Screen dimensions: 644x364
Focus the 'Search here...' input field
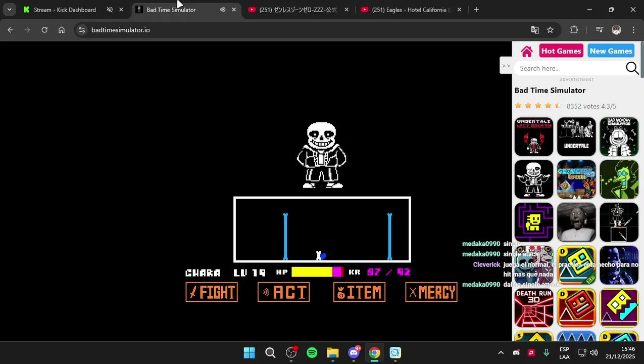[x=570, y=68]
